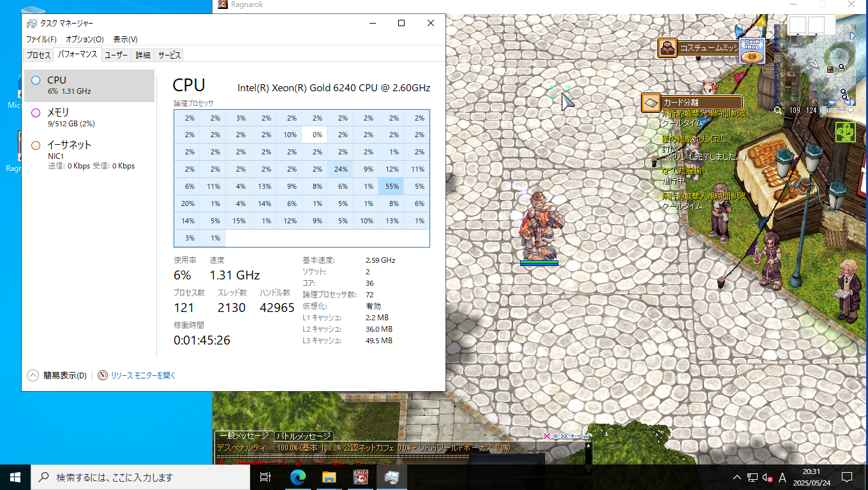868x490 pixels.
Task: Open Task View from the taskbar
Action: click(266, 477)
